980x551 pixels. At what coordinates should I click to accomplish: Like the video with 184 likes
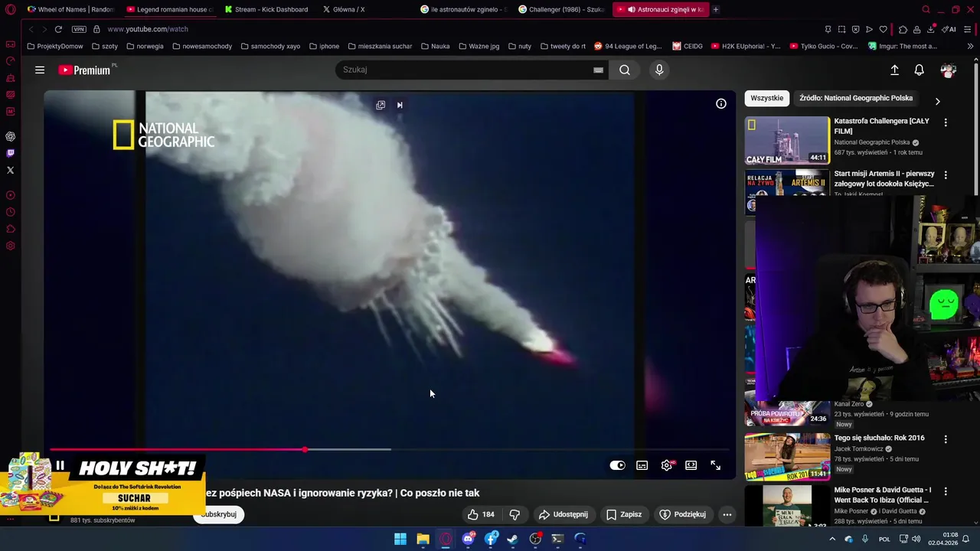(481, 514)
